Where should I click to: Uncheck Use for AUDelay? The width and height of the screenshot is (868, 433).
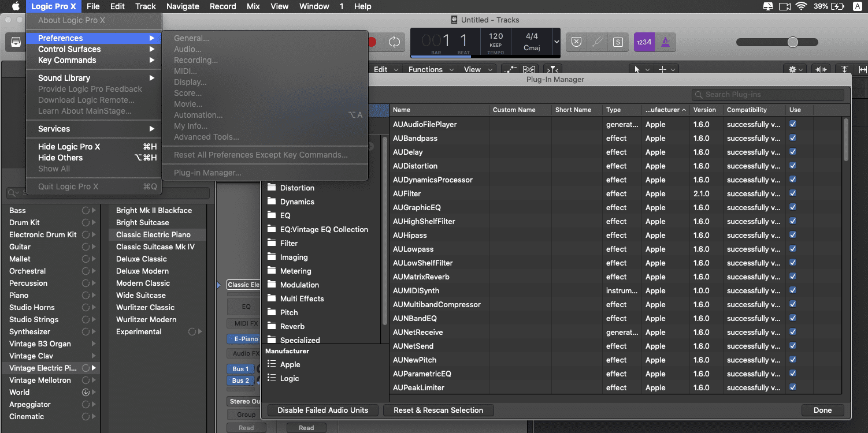(793, 152)
